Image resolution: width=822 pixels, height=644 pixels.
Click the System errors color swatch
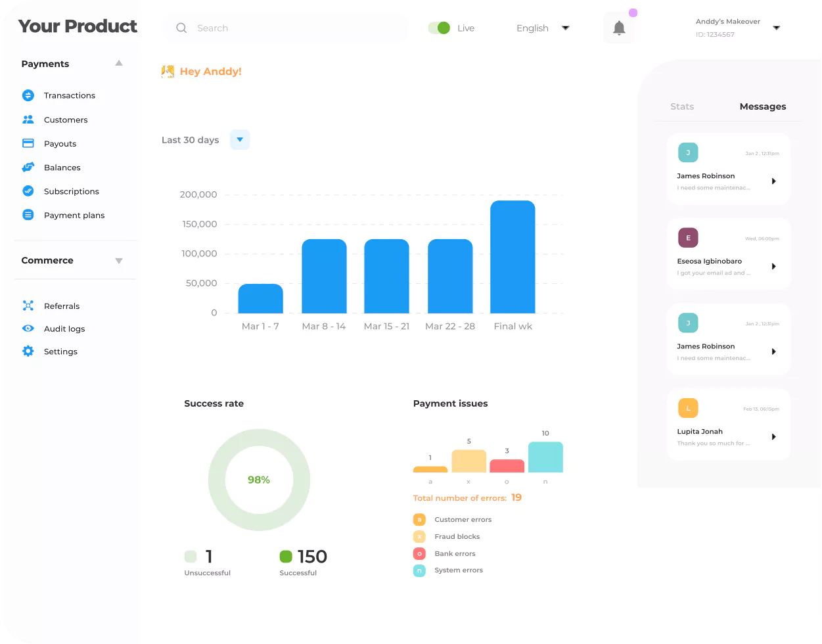(x=419, y=570)
